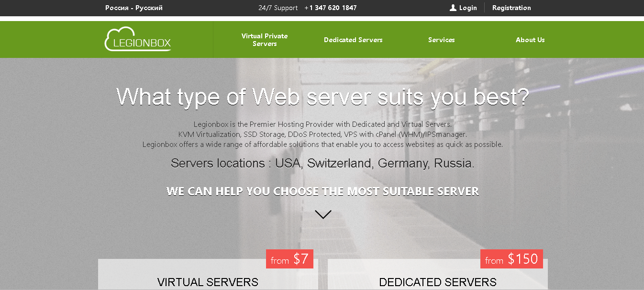
Task: Click the headline What type of Web server suits you best?
Action: [323, 96]
